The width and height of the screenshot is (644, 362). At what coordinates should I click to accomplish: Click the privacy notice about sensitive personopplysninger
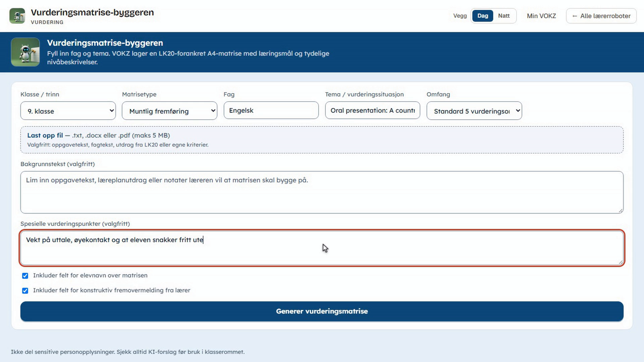(127, 352)
